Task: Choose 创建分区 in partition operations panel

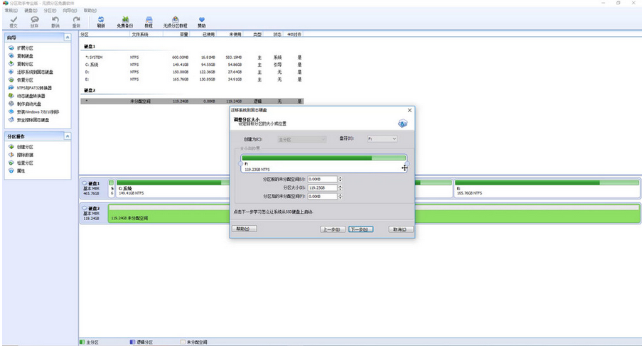Action: point(25,147)
